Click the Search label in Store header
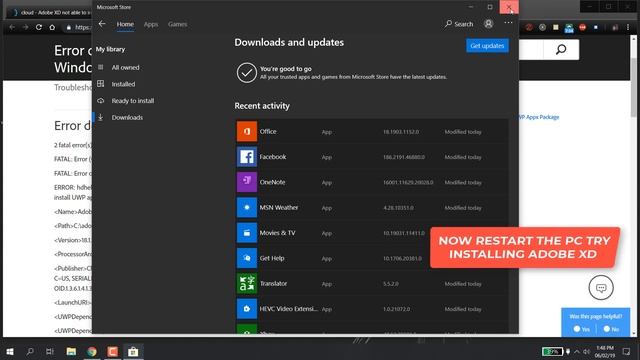Image resolution: width=640 pixels, height=360 pixels. pyautogui.click(x=464, y=24)
